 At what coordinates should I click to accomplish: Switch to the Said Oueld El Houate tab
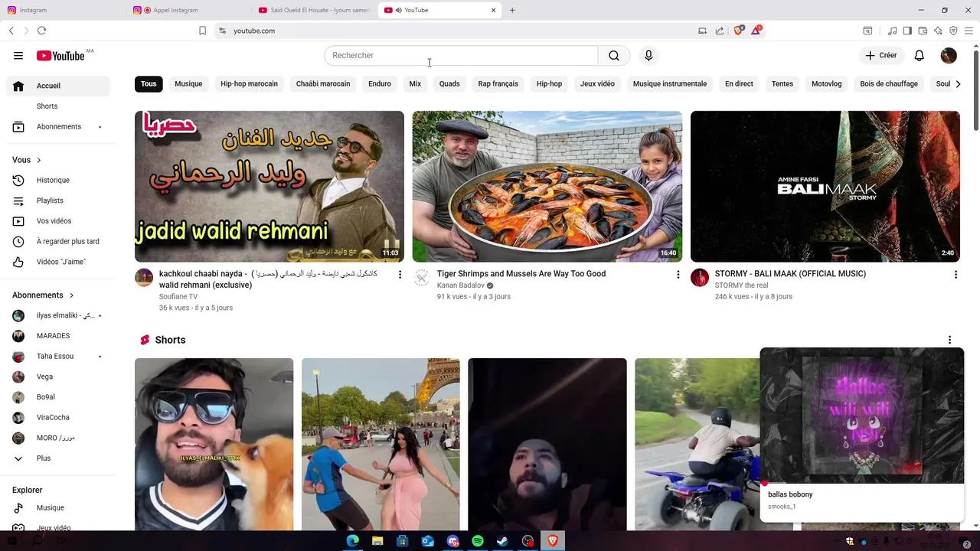[x=314, y=10]
